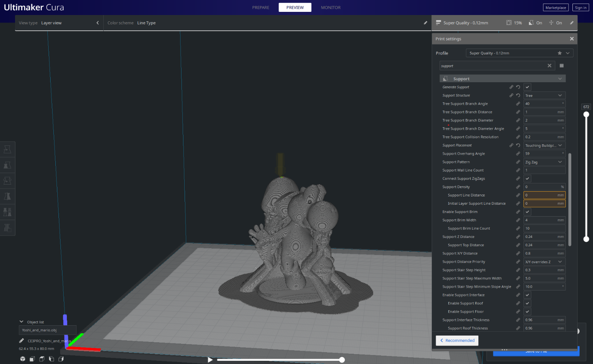Select the Mirror tool in left toolbar

7,196
